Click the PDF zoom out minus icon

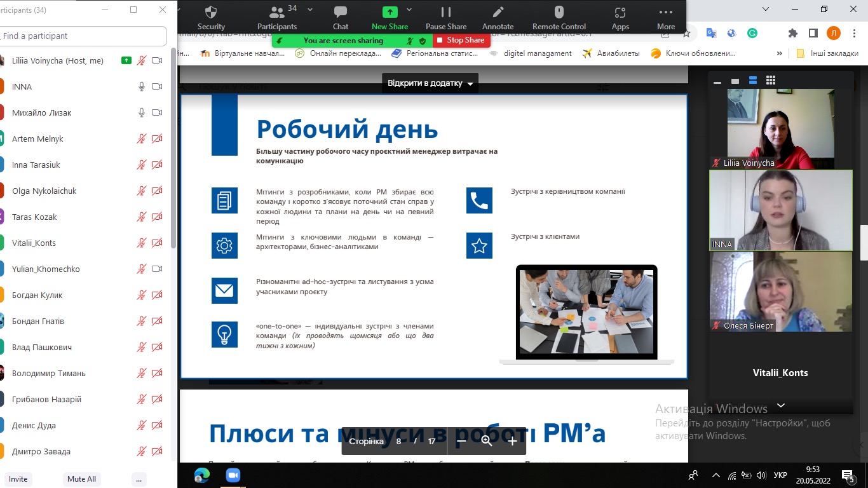pyautogui.click(x=462, y=441)
